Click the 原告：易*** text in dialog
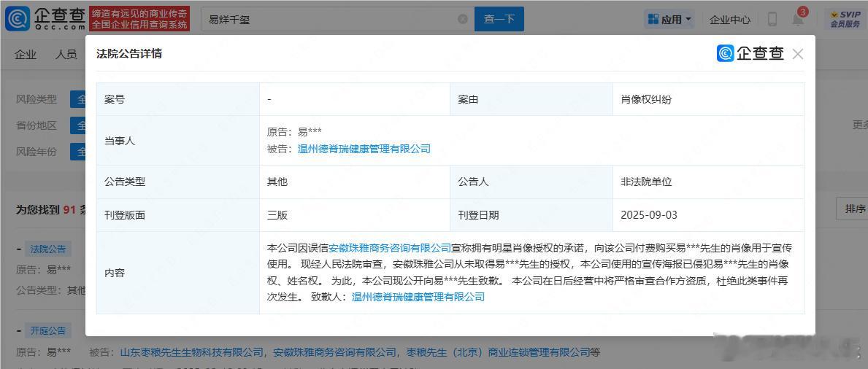The height and width of the screenshot is (369, 868). pyautogui.click(x=294, y=132)
